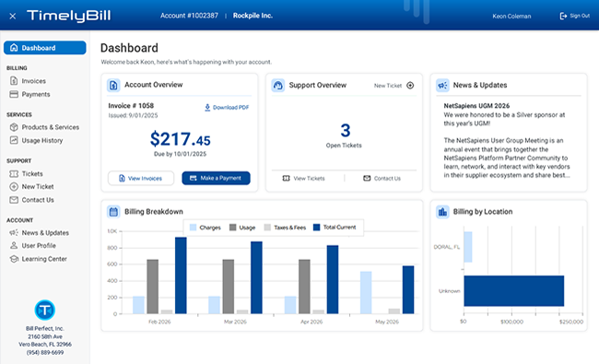Click the DORAL, FL location bar
The height and width of the screenshot is (364, 599).
coord(468,247)
